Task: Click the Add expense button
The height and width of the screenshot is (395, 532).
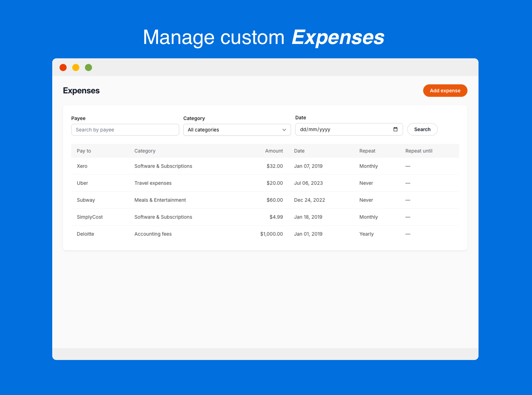Action: [445, 91]
